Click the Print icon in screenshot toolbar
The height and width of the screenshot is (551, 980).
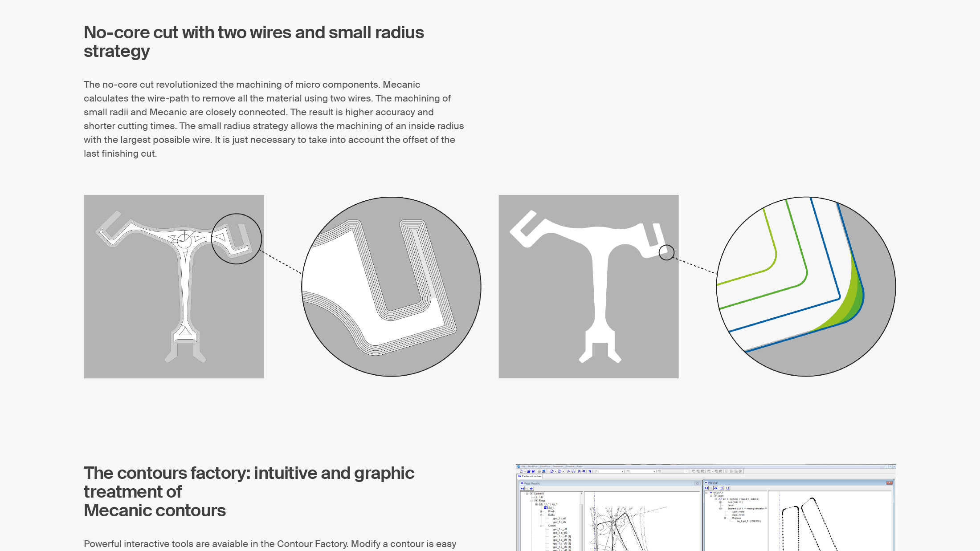(539, 471)
